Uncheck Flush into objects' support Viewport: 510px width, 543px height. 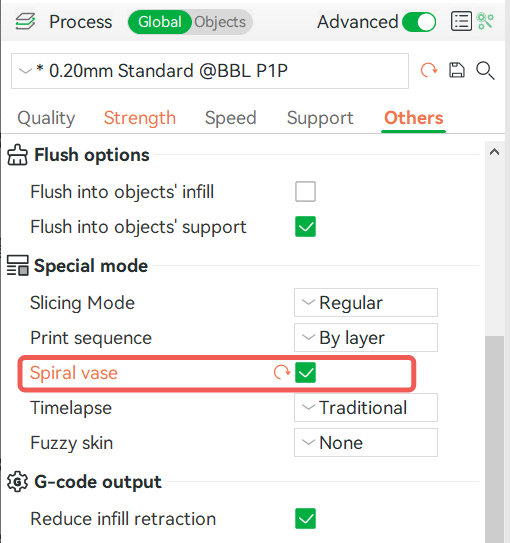[x=305, y=226]
